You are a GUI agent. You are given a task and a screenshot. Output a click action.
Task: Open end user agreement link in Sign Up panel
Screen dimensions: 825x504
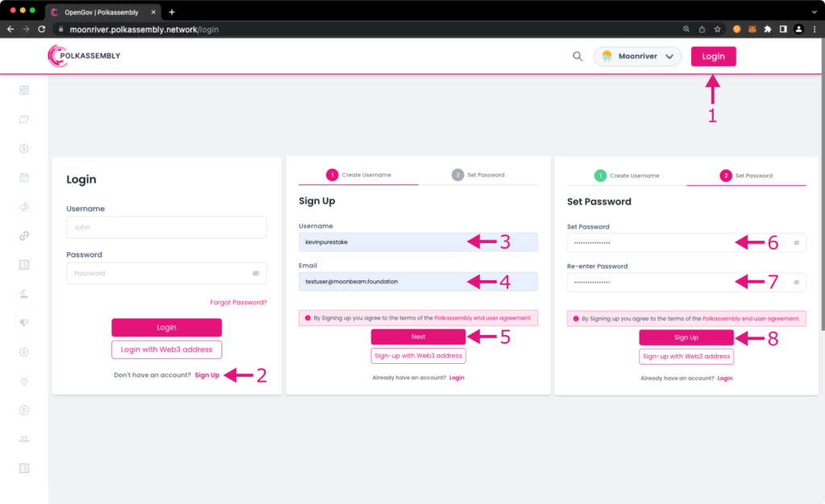point(483,318)
